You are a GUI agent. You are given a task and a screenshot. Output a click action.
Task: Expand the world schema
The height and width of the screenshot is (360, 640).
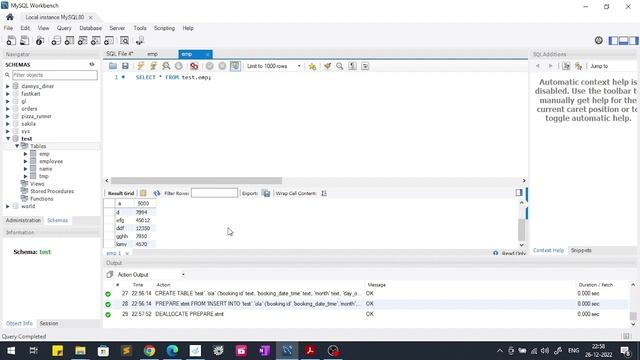tap(8, 206)
